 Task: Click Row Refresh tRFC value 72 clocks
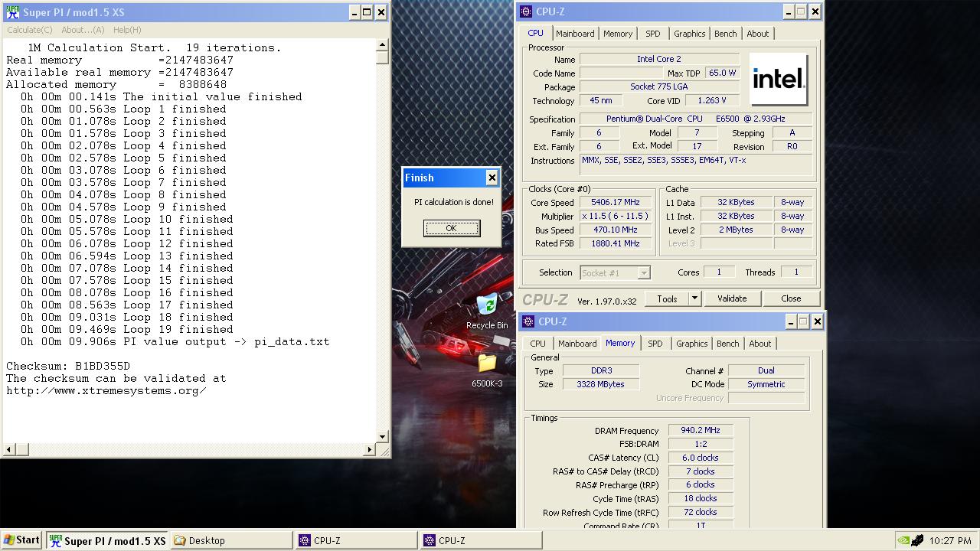(x=701, y=512)
